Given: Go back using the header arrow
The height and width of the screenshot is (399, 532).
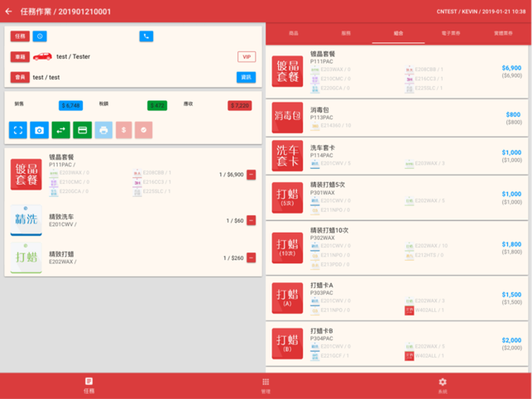Looking at the screenshot, I should point(9,12).
